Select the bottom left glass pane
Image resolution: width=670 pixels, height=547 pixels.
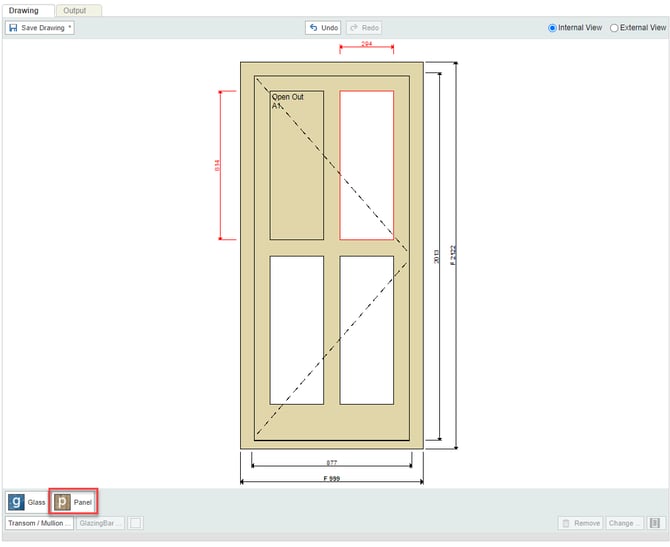coord(296,330)
